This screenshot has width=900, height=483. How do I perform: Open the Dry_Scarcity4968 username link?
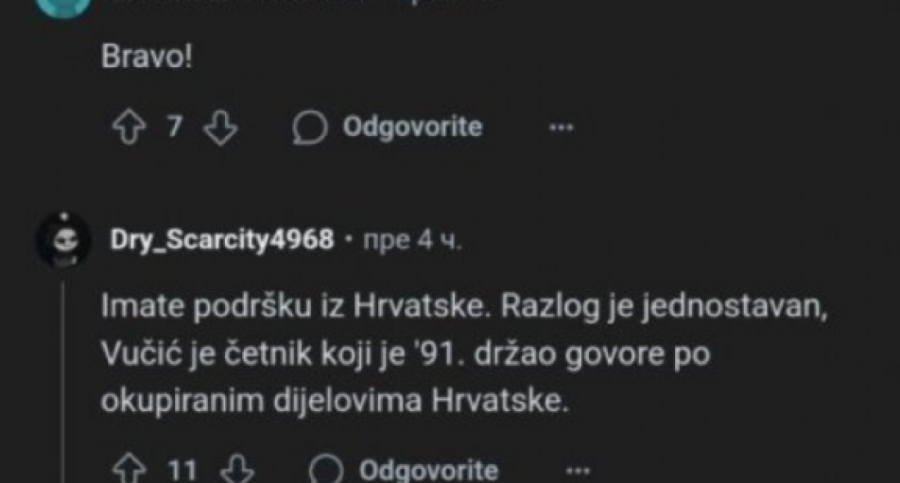(222, 239)
